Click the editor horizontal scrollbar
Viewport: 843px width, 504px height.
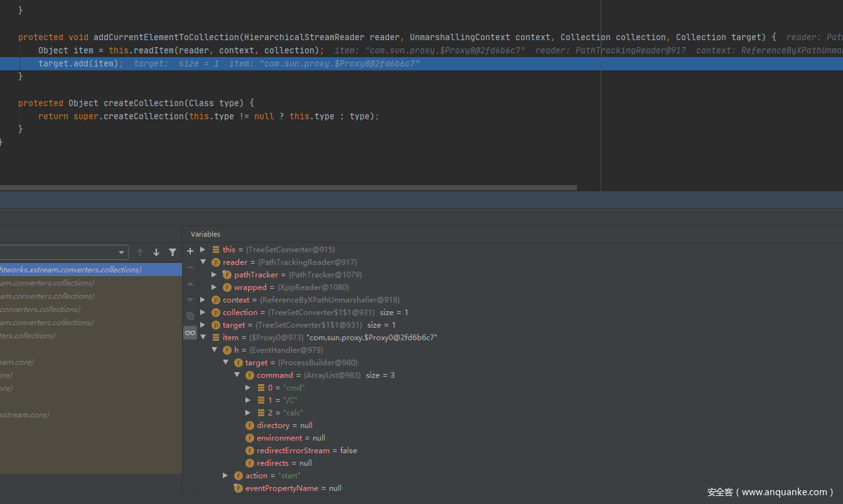point(288,187)
